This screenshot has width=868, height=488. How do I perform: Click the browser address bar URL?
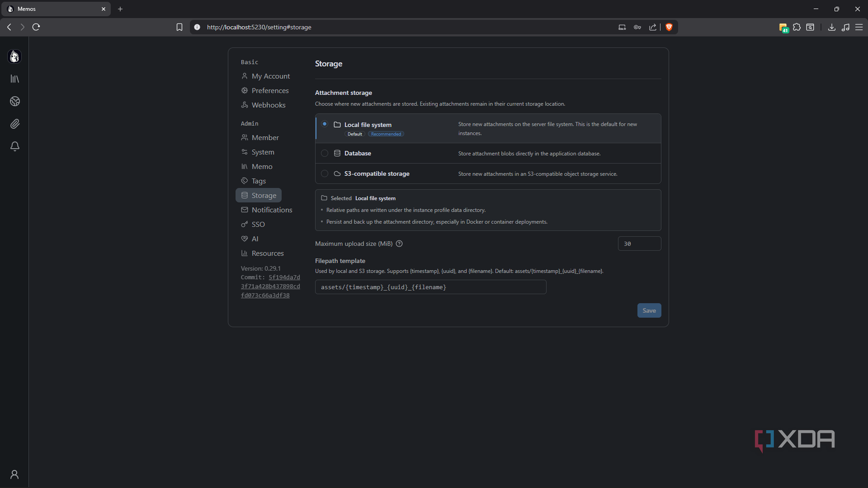[259, 27]
